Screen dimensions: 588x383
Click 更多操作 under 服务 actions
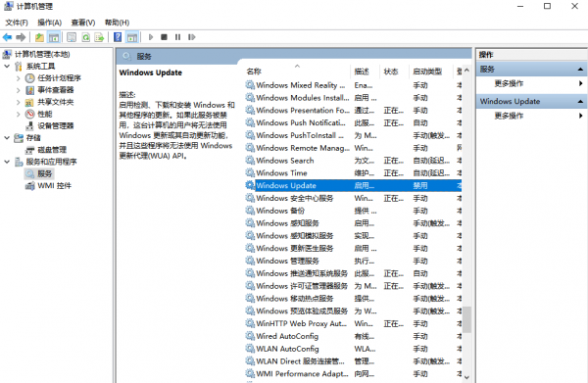point(509,83)
